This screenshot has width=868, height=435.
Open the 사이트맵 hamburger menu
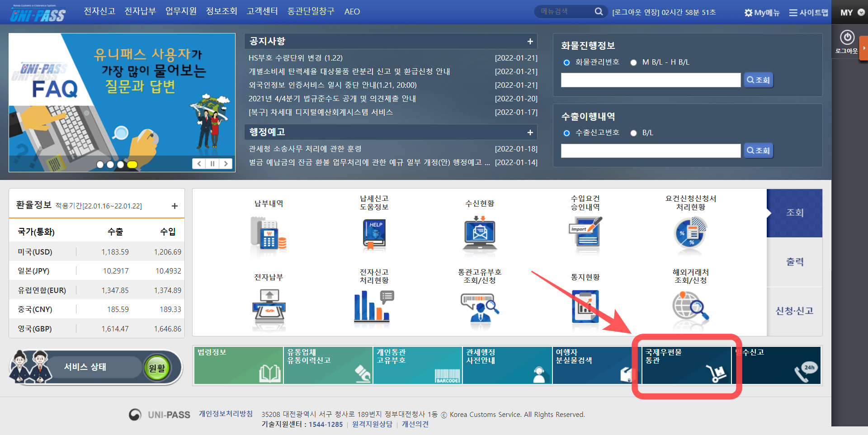coord(808,13)
